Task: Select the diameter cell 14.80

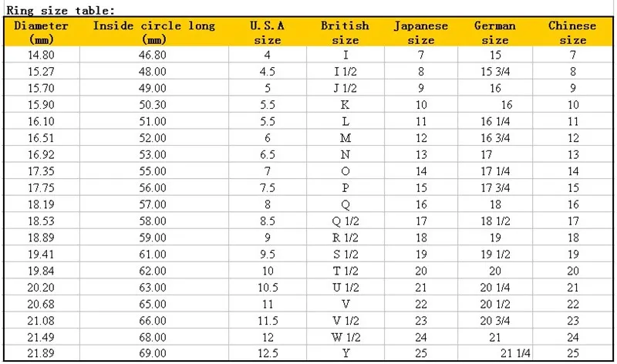Action: click(42, 55)
